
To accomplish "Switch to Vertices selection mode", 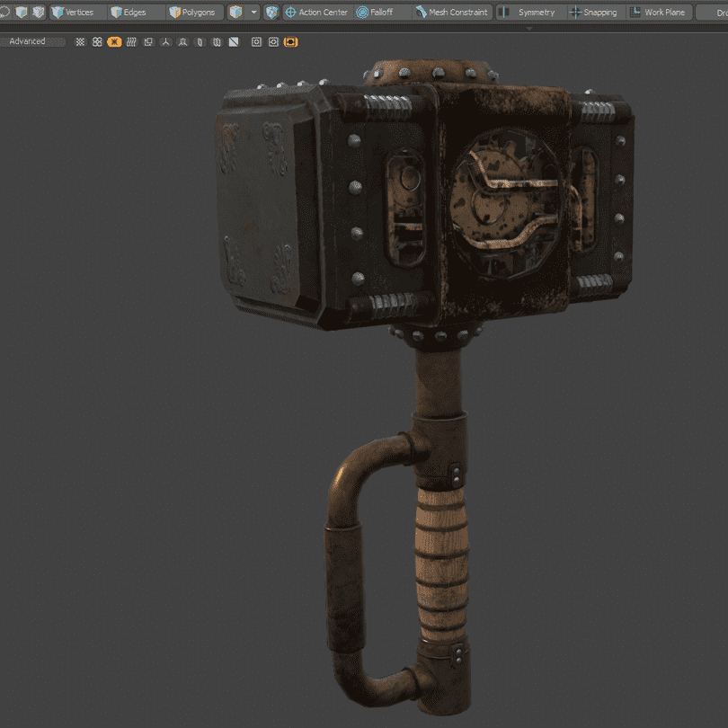I will pyautogui.click(x=72, y=13).
